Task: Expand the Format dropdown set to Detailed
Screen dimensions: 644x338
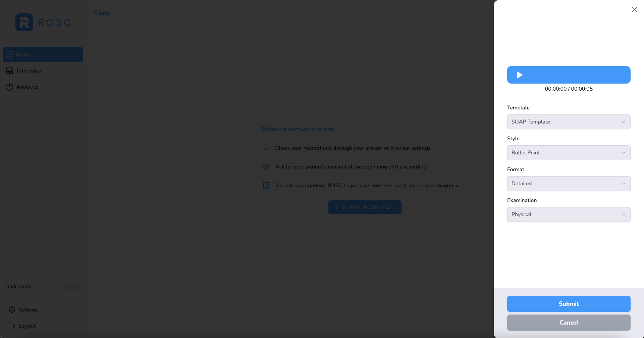Action: click(x=568, y=183)
